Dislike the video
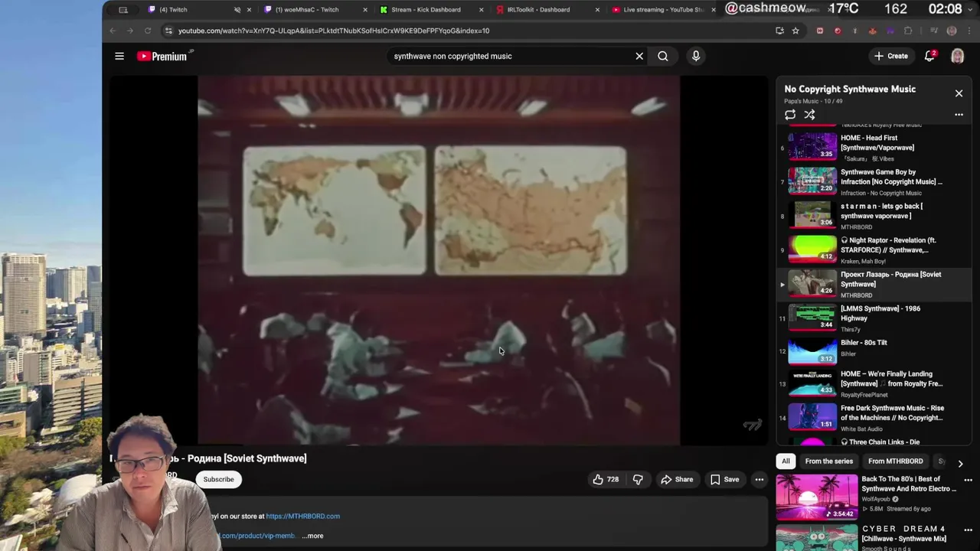This screenshot has height=551, width=980. (x=638, y=479)
